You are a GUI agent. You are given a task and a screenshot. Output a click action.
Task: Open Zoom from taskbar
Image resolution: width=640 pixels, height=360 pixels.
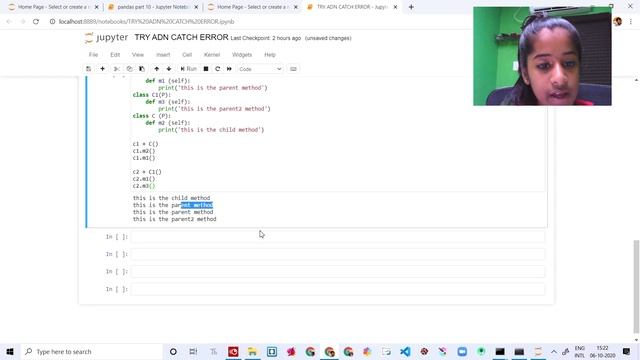click(462, 351)
